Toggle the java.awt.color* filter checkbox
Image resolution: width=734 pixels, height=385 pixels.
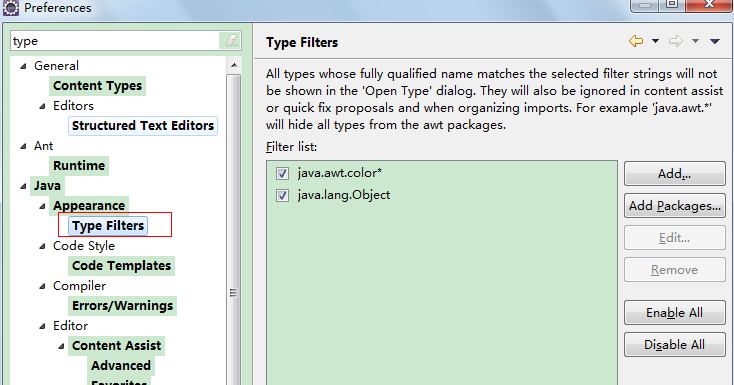(282, 173)
